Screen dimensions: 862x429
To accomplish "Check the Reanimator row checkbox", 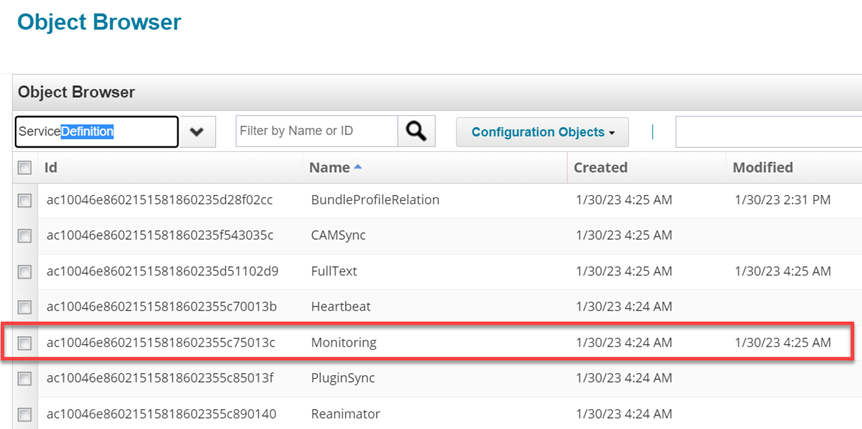I will (x=25, y=414).
